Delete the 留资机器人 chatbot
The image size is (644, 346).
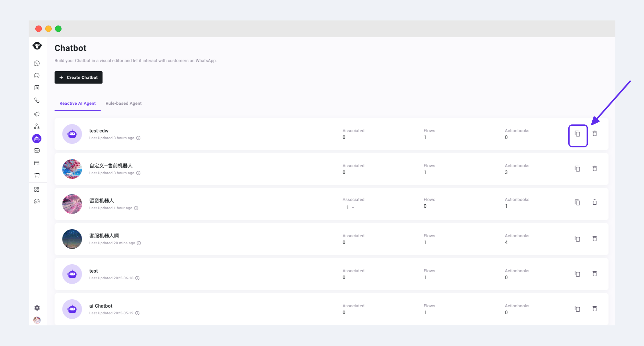coord(594,202)
